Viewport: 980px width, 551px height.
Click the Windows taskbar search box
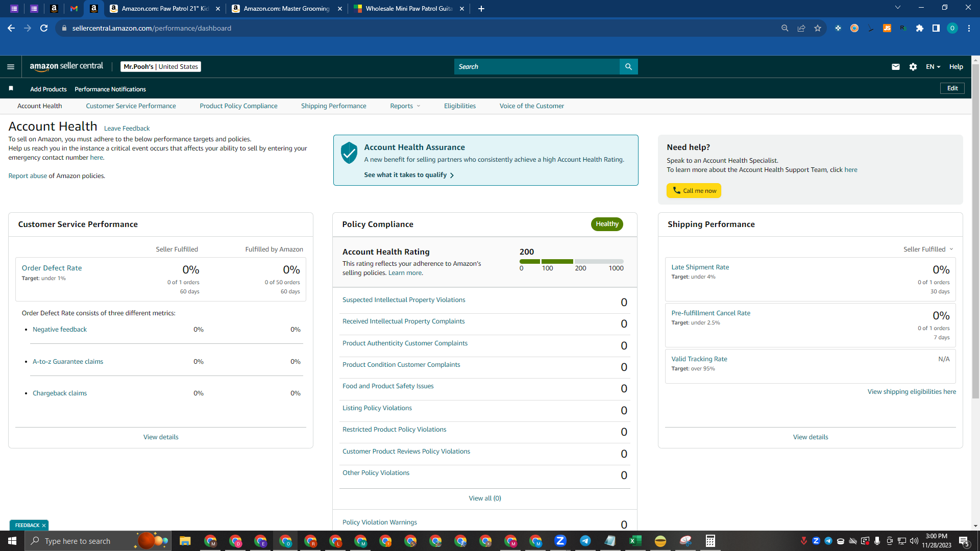coord(97,541)
